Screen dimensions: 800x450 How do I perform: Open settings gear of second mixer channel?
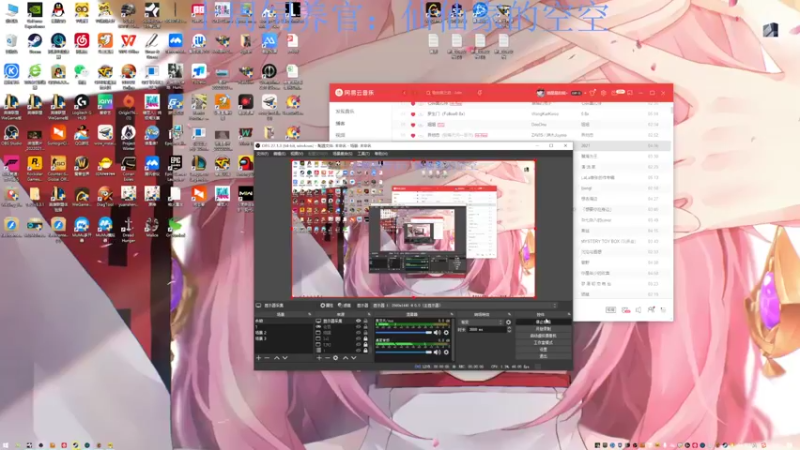click(446, 352)
